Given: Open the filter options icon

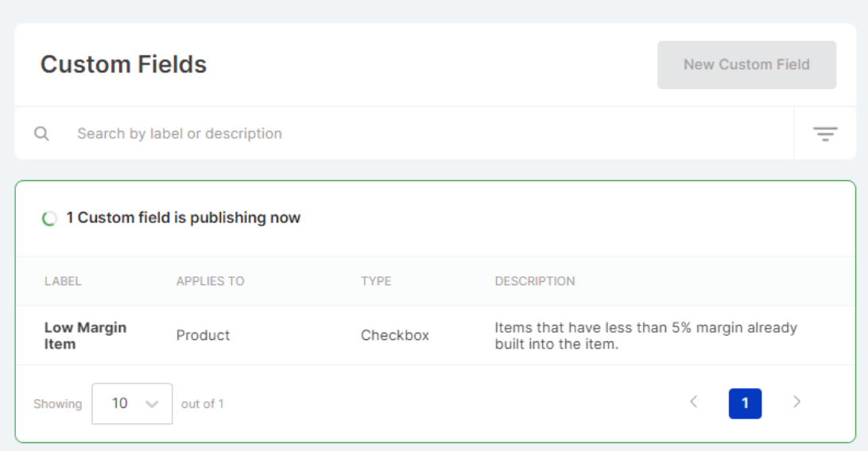Looking at the screenshot, I should [825, 133].
